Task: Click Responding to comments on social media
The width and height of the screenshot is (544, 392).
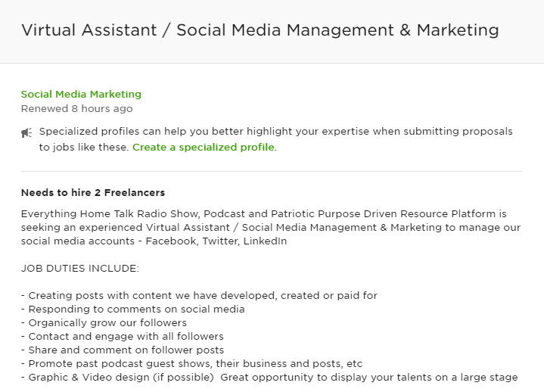Action: pos(133,309)
